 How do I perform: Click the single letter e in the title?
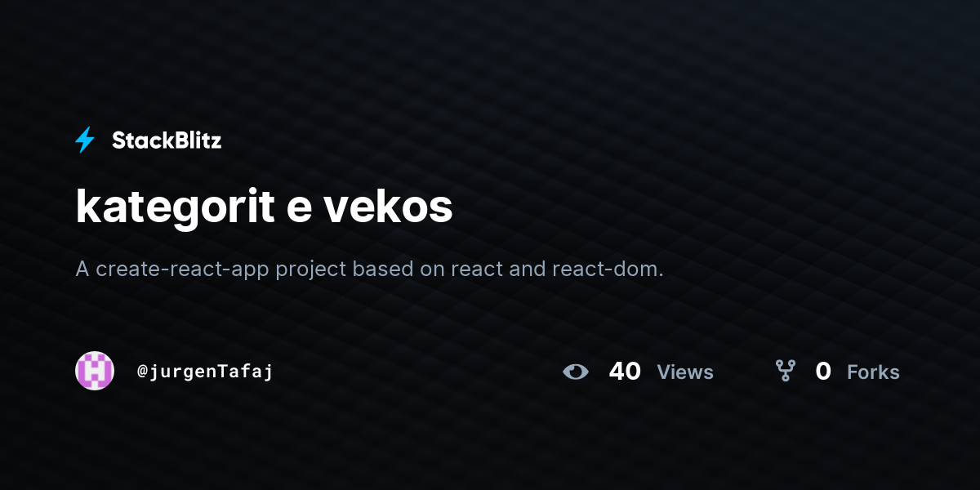coord(298,211)
